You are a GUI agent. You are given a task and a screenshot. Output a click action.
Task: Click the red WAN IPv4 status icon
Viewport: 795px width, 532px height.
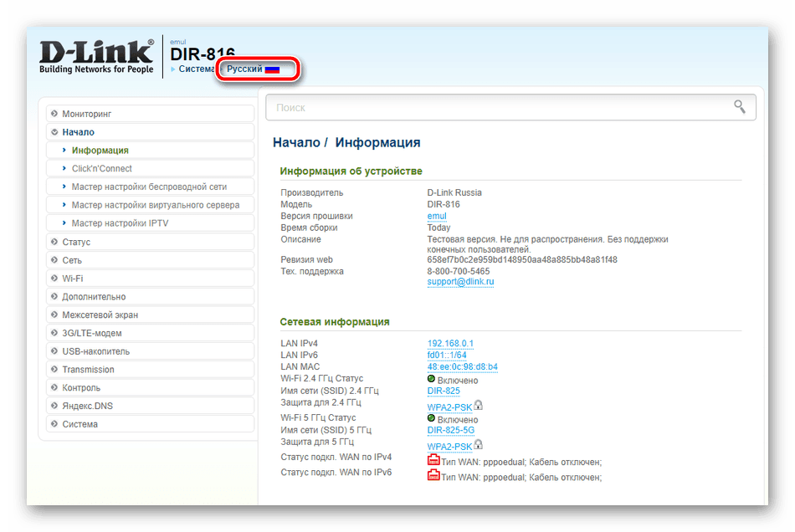pyautogui.click(x=433, y=459)
